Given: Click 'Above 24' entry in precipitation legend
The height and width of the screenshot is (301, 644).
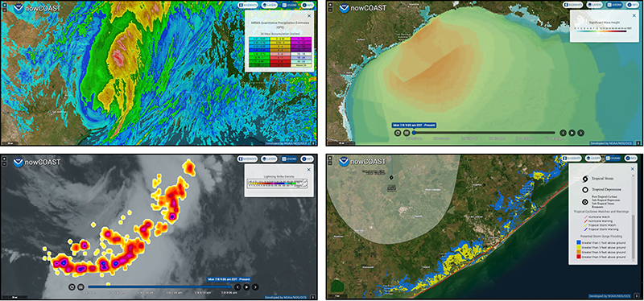Looking at the screenshot, I should point(301,65).
